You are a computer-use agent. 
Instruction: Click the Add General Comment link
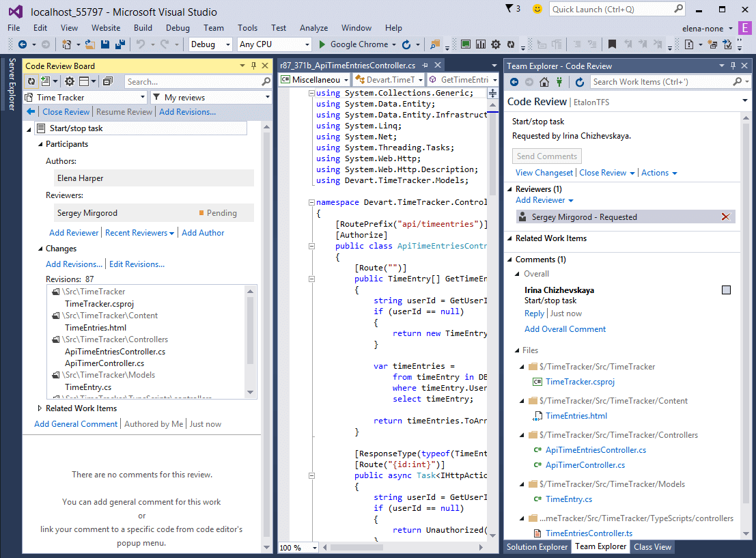click(x=76, y=424)
